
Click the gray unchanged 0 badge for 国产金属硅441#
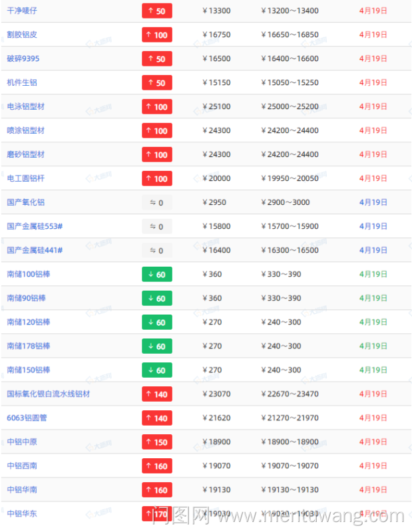(x=157, y=250)
